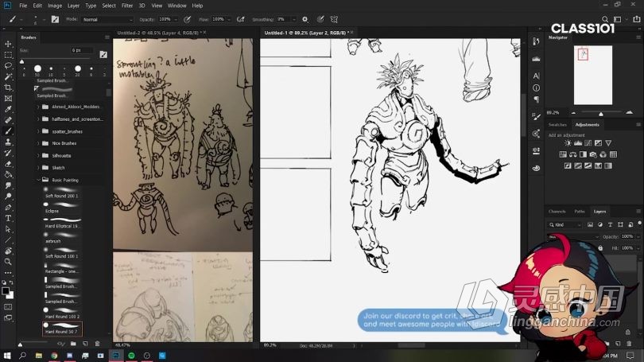Select the Healing Brush tool
Screen dimensions: 644x362
tap(8, 120)
